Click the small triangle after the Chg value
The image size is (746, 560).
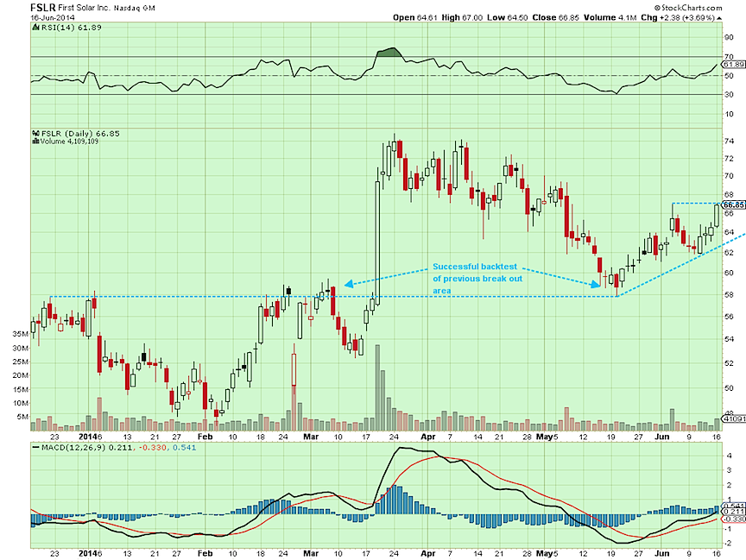(719, 17)
